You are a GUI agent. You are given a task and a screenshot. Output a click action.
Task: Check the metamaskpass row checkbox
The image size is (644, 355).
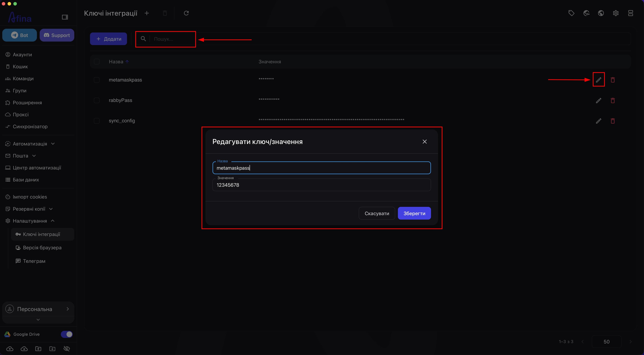(97, 80)
